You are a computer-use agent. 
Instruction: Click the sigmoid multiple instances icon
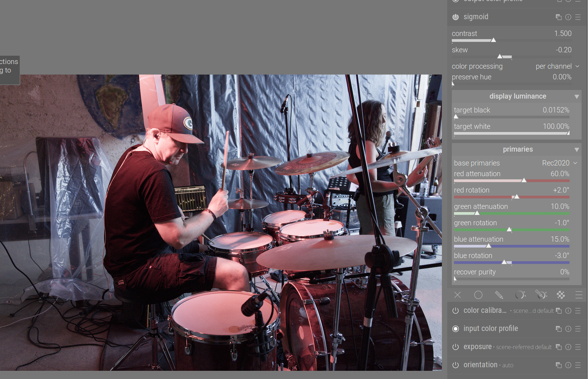pyautogui.click(x=558, y=17)
